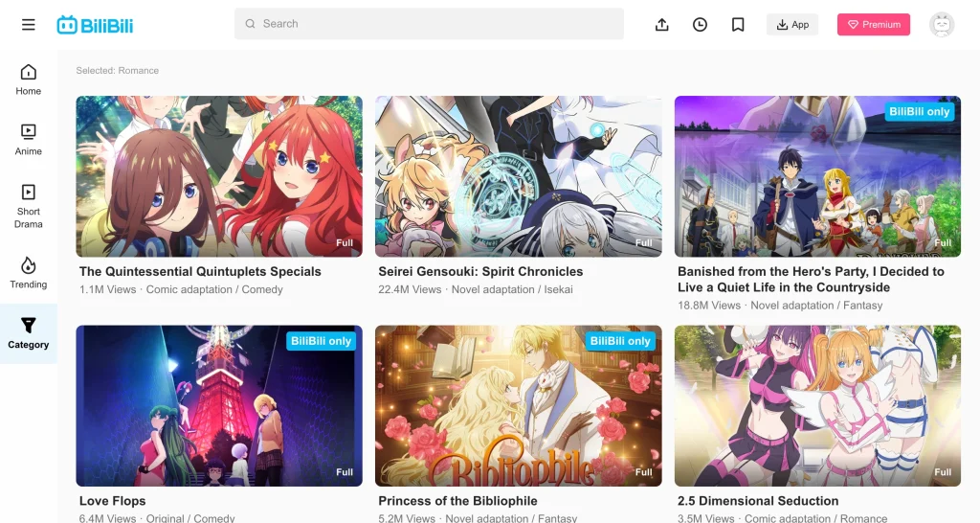Click 'Full' label on Quintessential Quintuplets thumbnail

click(345, 242)
